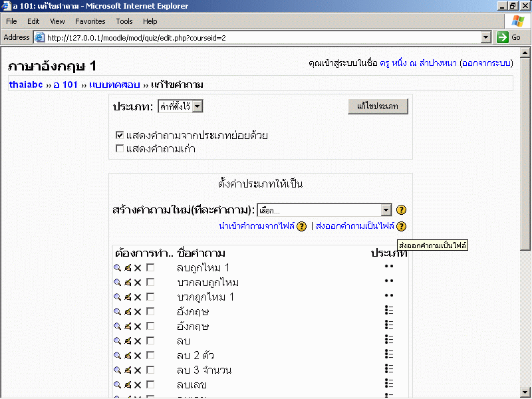Open the Address bar URL history dropdown
This screenshot has width=532, height=399.
[485, 38]
